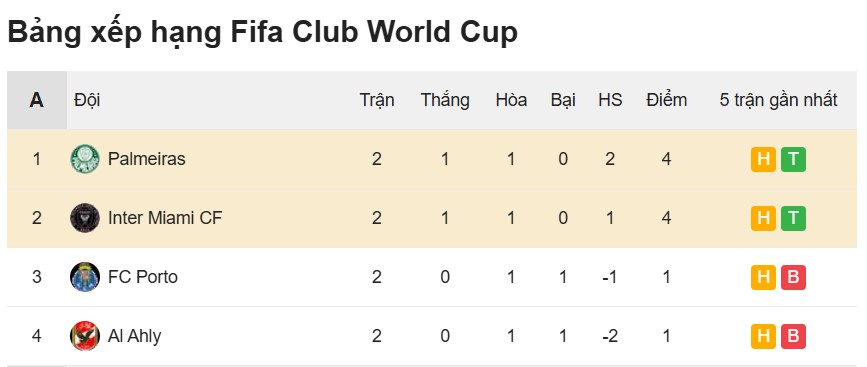The height and width of the screenshot is (367, 867).
Task: Click the Thắng column header
Action: point(445,100)
